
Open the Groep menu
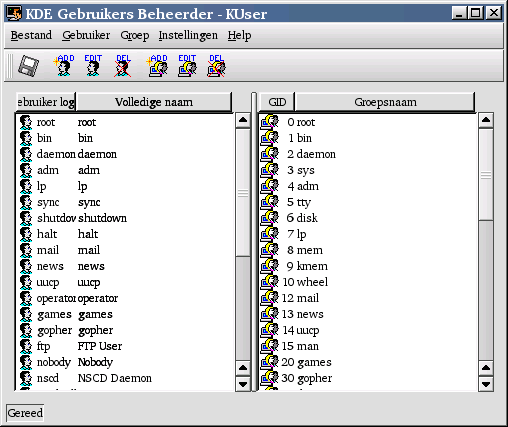pos(135,35)
